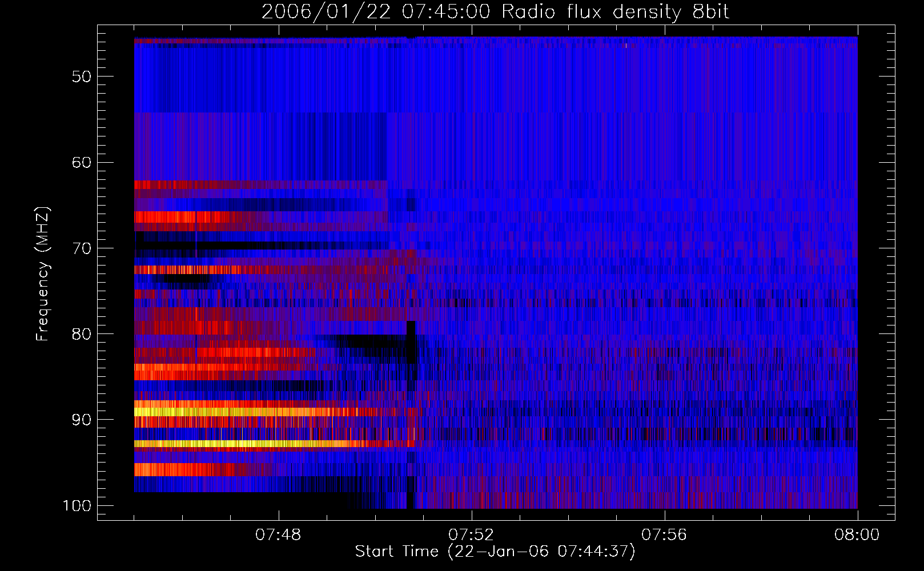Click the 70 frequency tick label

point(82,248)
